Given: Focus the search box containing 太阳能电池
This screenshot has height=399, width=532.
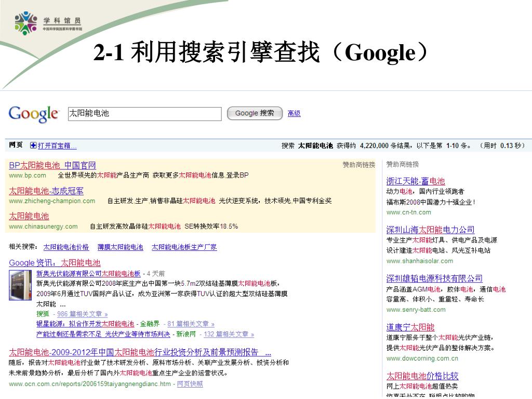Looking at the screenshot, I should coord(144,114).
